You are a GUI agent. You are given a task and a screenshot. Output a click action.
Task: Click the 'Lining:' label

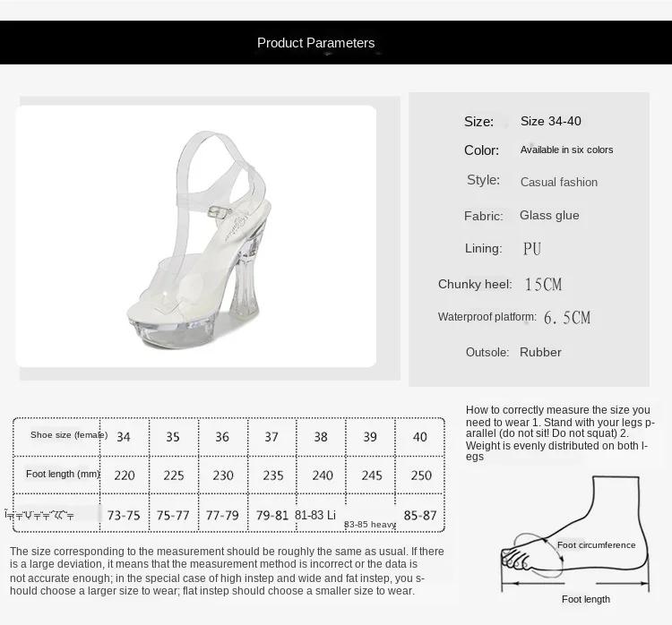click(x=484, y=248)
